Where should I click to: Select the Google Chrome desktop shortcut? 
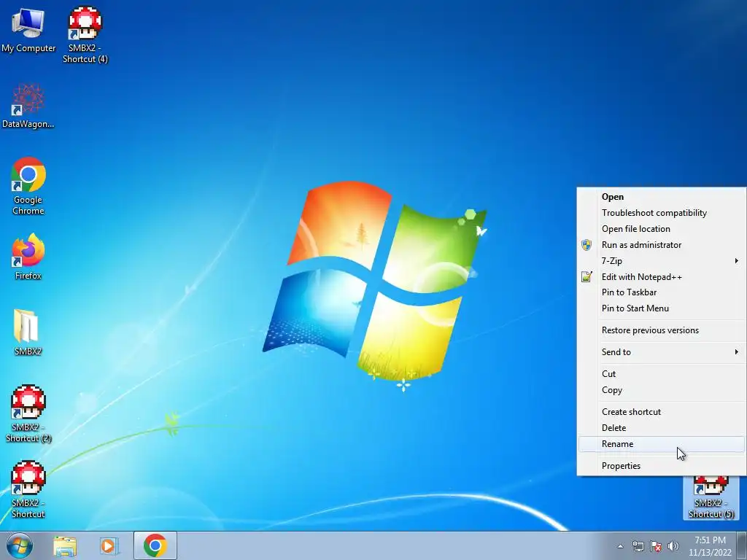tap(28, 186)
